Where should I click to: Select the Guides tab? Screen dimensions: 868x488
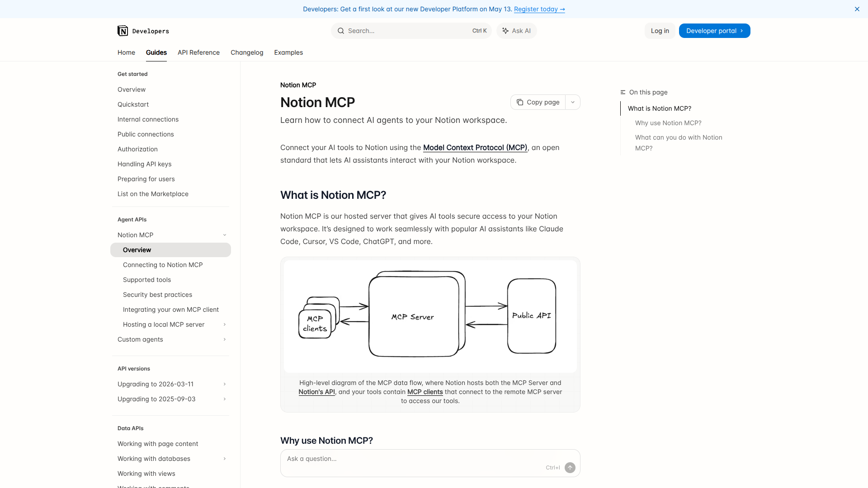(156, 52)
